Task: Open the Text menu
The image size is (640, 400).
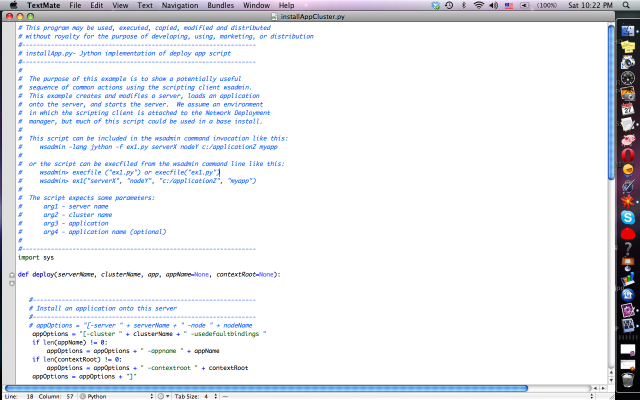Action: (x=145, y=5)
